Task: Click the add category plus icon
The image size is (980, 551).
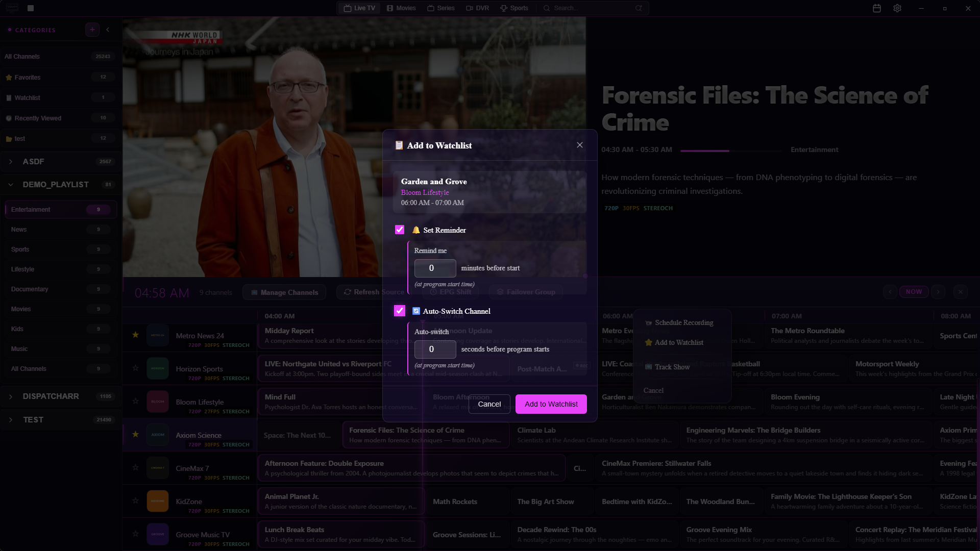Action: [x=92, y=30]
